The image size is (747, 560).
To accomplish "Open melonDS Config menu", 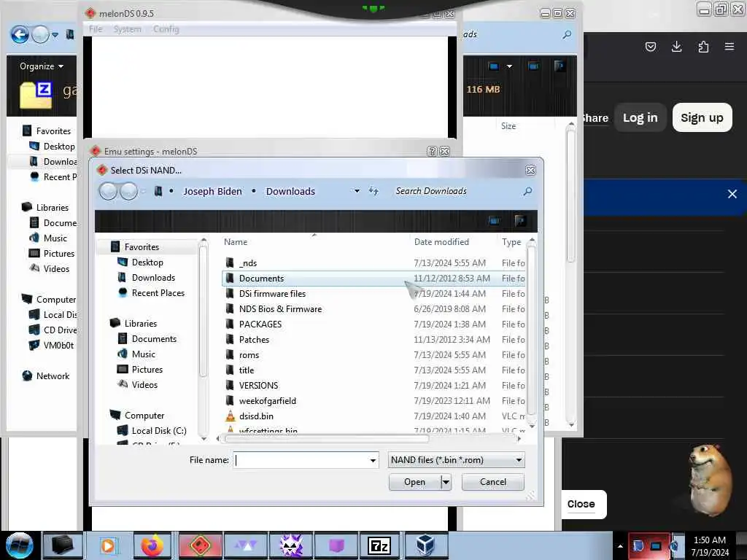I will pos(166,29).
